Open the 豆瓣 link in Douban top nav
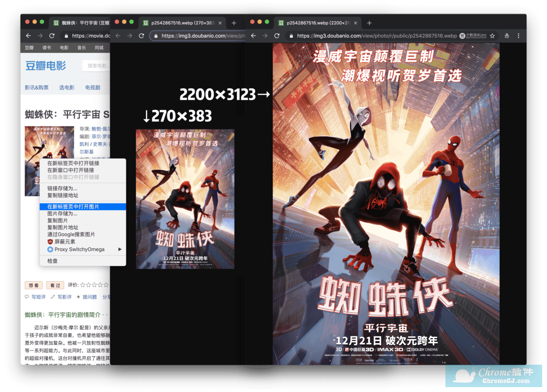Screen dimensions: 547x392 point(29,48)
